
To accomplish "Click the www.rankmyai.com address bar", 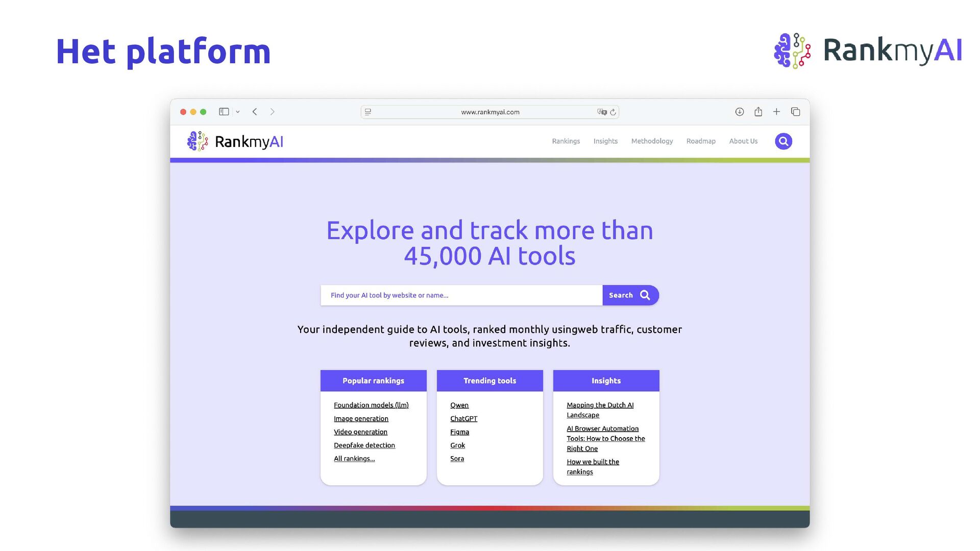I will pos(489,112).
